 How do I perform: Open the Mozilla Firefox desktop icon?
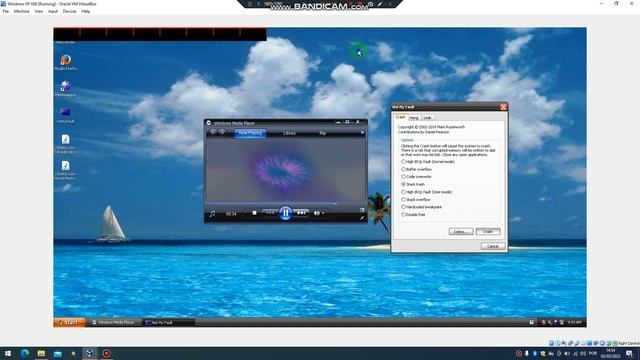pos(65,62)
